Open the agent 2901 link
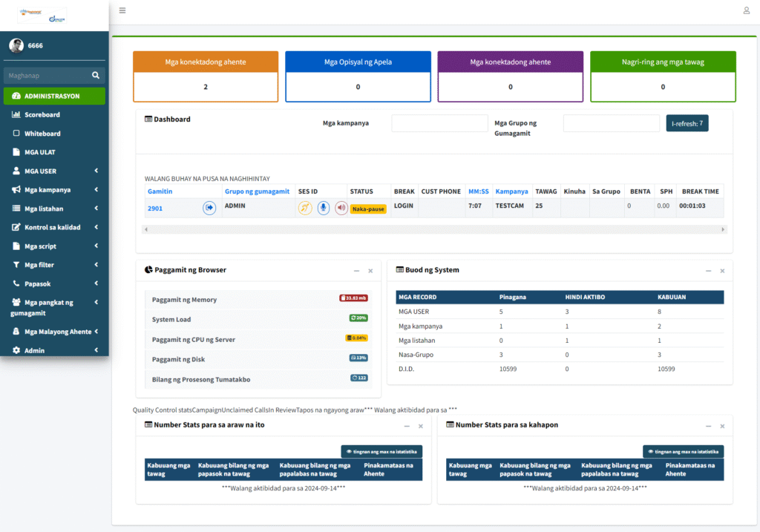Viewport: 760px width, 532px height. pyautogui.click(x=155, y=208)
